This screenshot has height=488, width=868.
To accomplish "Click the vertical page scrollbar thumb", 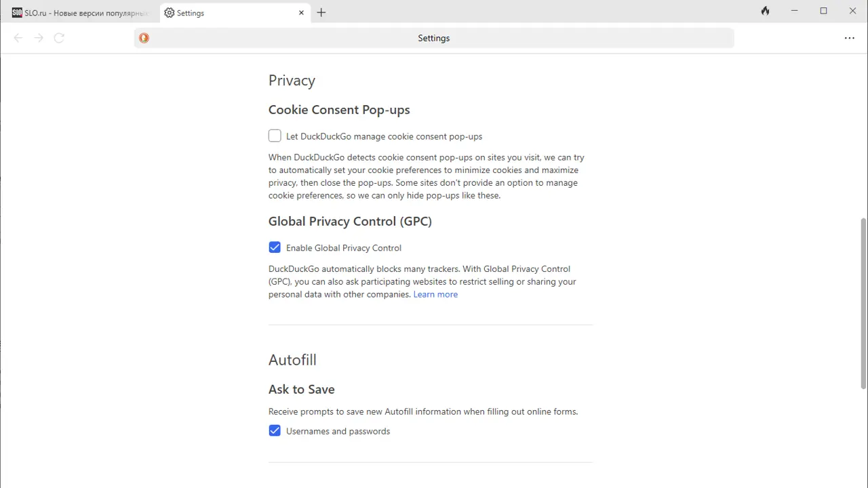I will coord(863,304).
